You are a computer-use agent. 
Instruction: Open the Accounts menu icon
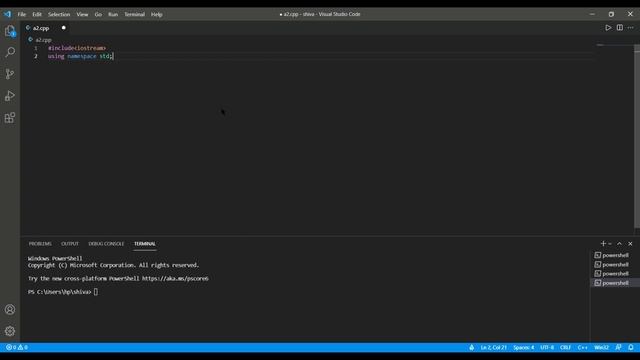click(x=10, y=309)
